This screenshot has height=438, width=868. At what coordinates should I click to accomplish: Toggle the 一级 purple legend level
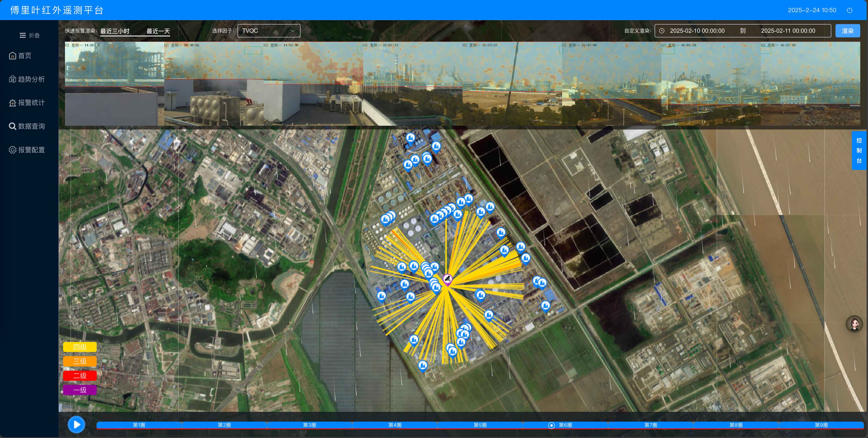click(x=80, y=390)
